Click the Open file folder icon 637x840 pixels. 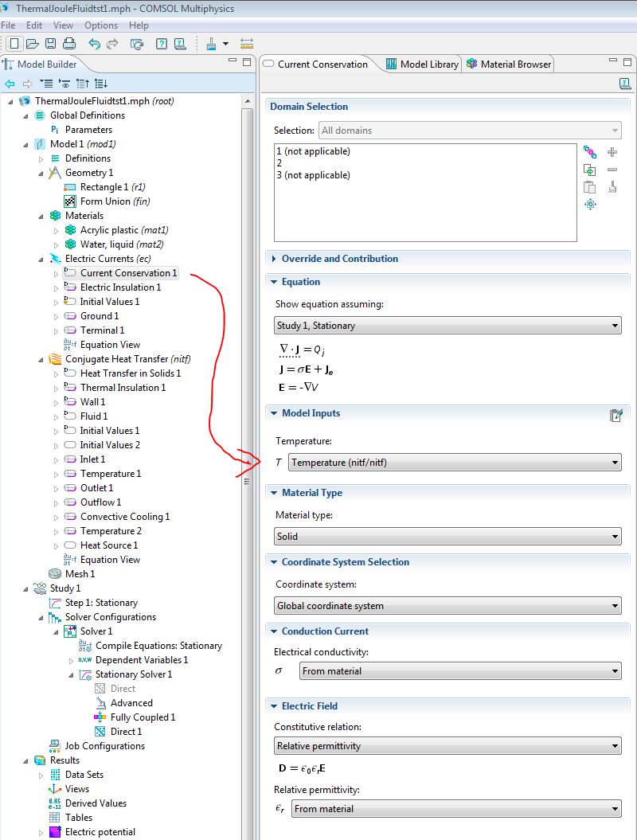click(x=33, y=44)
